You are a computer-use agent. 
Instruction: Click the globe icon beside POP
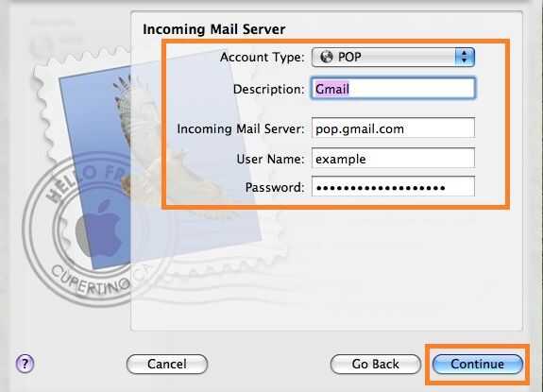point(326,57)
